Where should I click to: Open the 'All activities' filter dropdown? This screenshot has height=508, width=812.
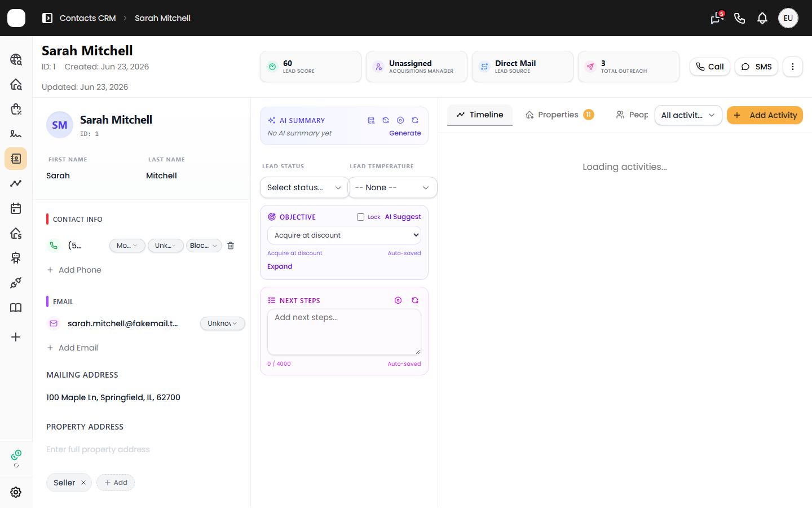(x=688, y=115)
